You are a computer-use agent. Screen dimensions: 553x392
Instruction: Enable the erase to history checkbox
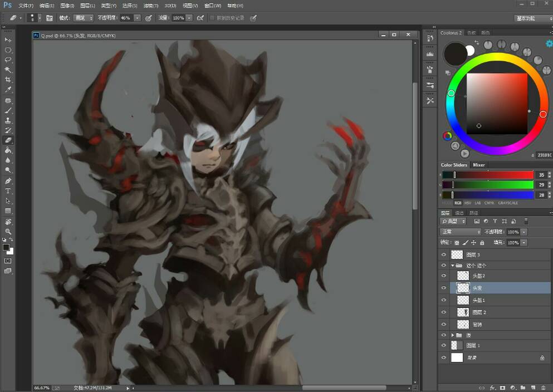(x=212, y=18)
